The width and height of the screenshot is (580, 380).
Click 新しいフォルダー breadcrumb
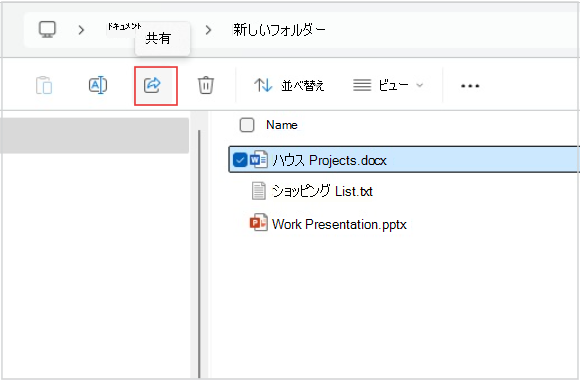pos(280,30)
